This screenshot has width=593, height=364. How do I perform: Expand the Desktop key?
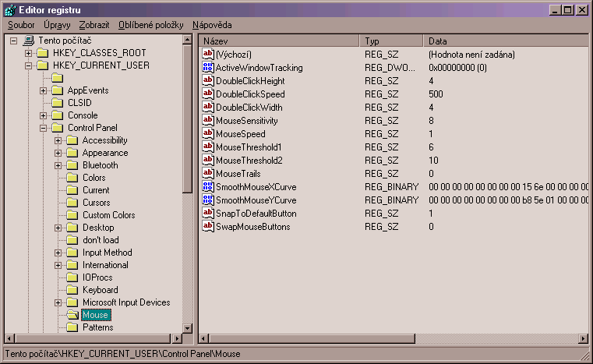click(x=58, y=228)
